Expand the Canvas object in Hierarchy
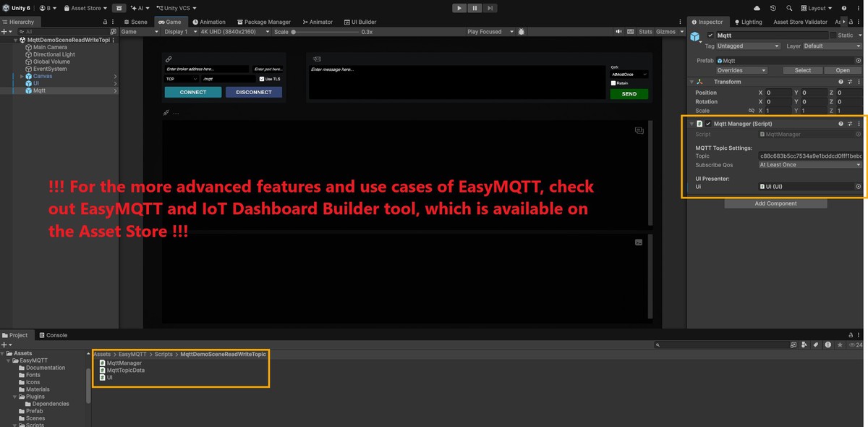The image size is (868, 427). coord(22,76)
